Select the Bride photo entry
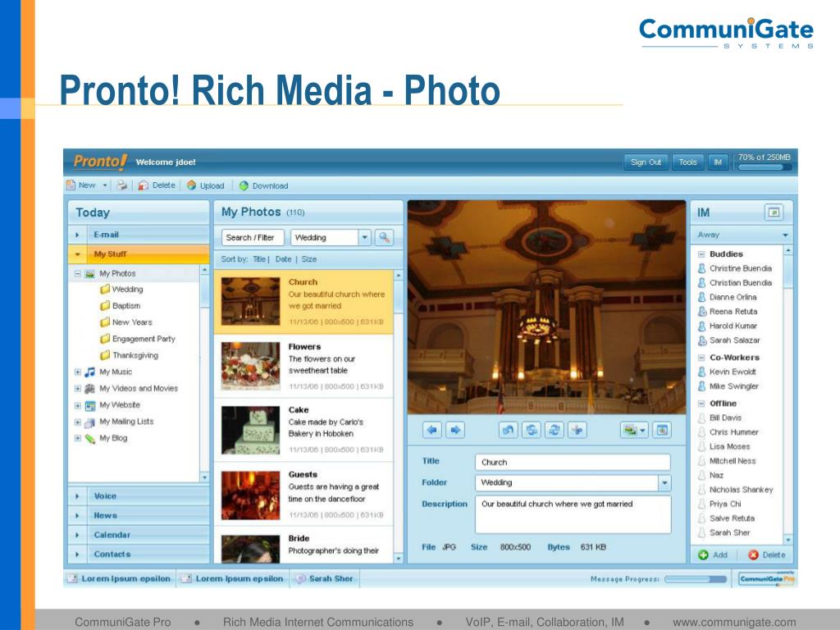The image size is (840, 630). point(304,546)
